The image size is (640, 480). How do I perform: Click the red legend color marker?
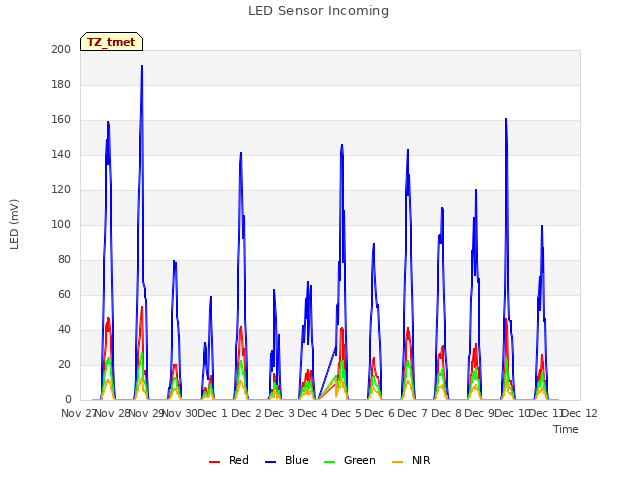click(215, 462)
